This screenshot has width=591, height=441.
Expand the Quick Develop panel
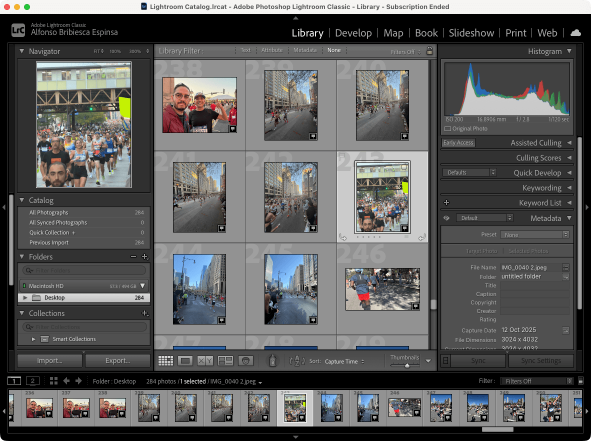tap(569, 173)
